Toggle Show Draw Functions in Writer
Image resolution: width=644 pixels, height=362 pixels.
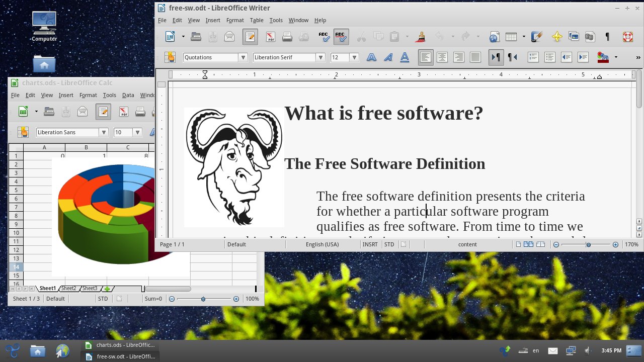[537, 36]
